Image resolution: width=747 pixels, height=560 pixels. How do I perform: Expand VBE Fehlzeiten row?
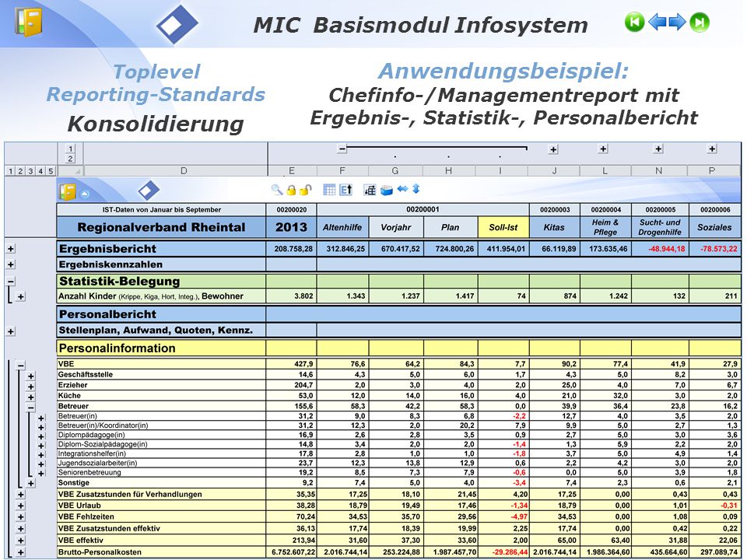pos(20,517)
